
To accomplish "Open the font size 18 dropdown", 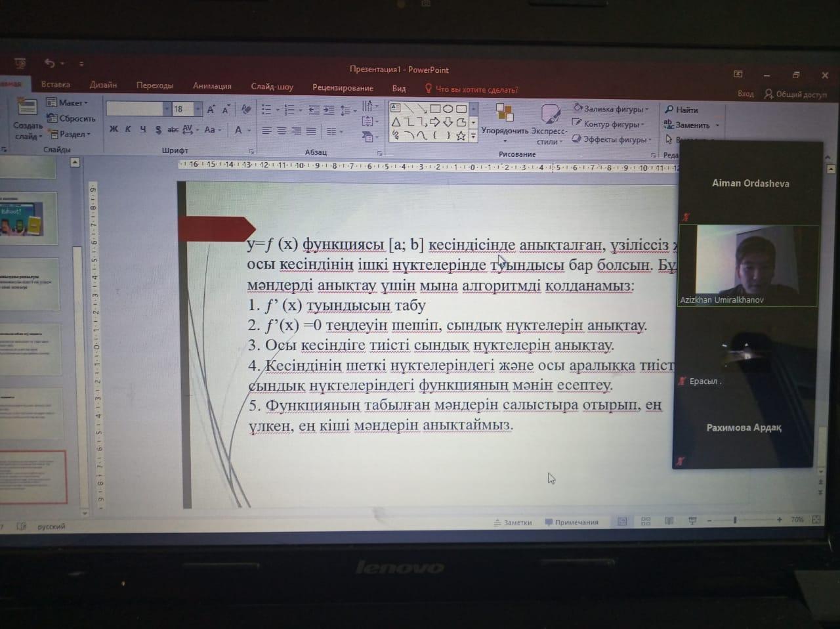I will point(198,109).
